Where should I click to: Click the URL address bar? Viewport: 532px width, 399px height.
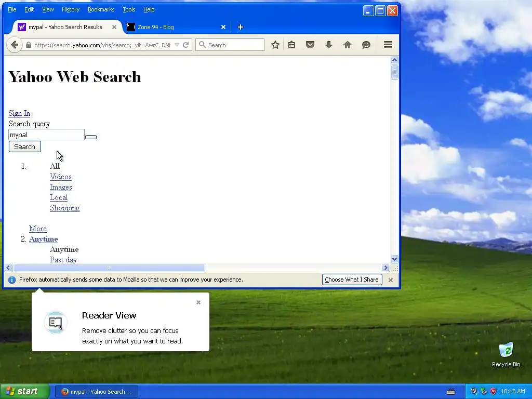(102, 45)
